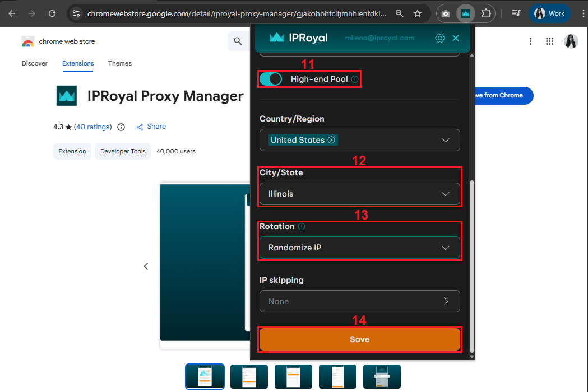Open the 40 ratings link
The image size is (588, 392).
(x=93, y=127)
